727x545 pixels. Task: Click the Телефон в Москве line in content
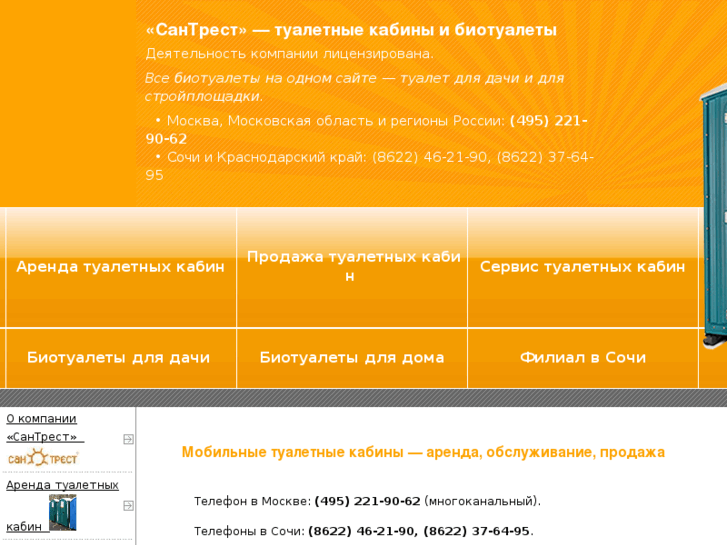click(x=367, y=501)
